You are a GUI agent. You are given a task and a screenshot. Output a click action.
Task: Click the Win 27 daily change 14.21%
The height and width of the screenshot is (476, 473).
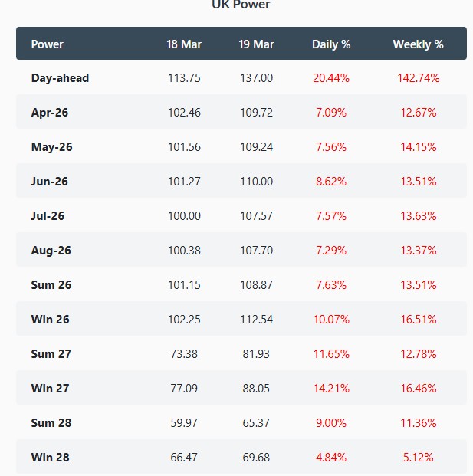pos(331,389)
